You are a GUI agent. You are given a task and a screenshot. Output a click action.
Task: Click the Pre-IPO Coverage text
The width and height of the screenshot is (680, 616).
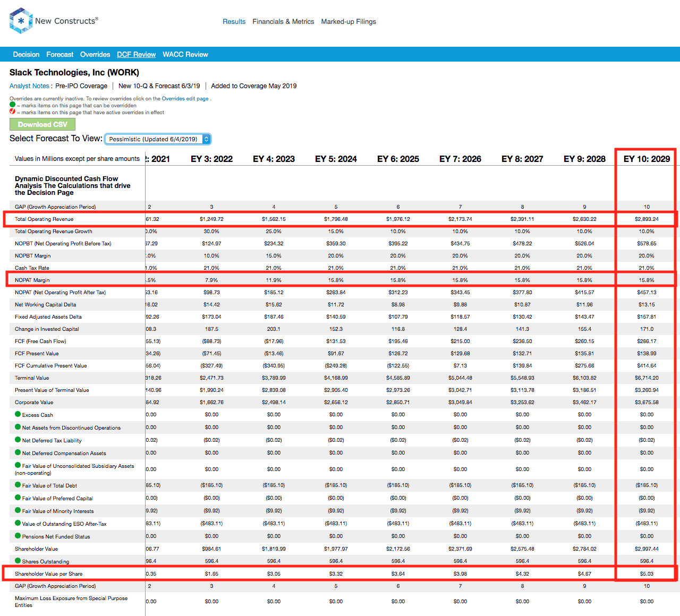point(81,86)
